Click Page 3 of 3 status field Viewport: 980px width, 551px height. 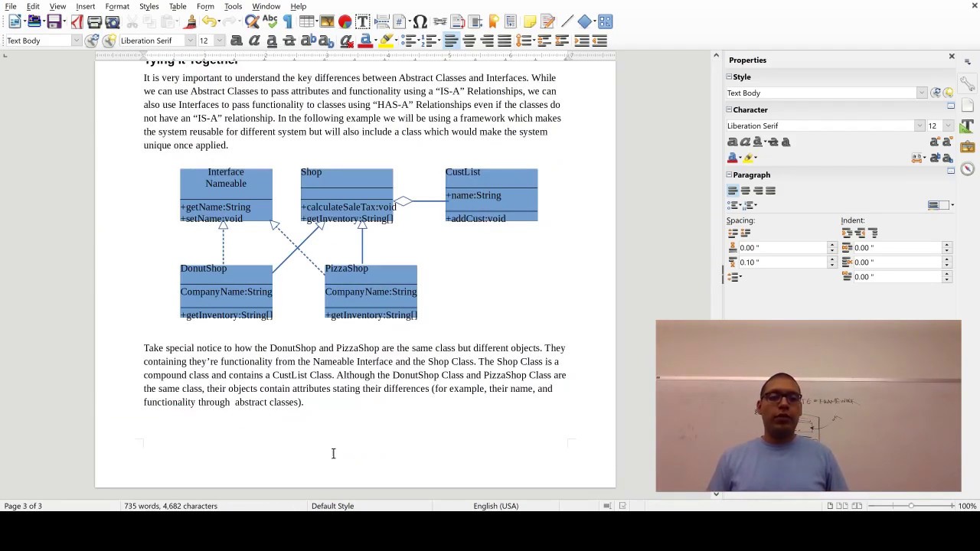(23, 506)
